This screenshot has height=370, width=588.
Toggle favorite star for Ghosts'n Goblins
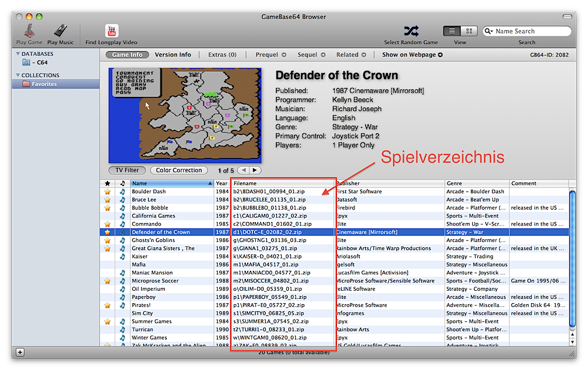[x=108, y=240]
